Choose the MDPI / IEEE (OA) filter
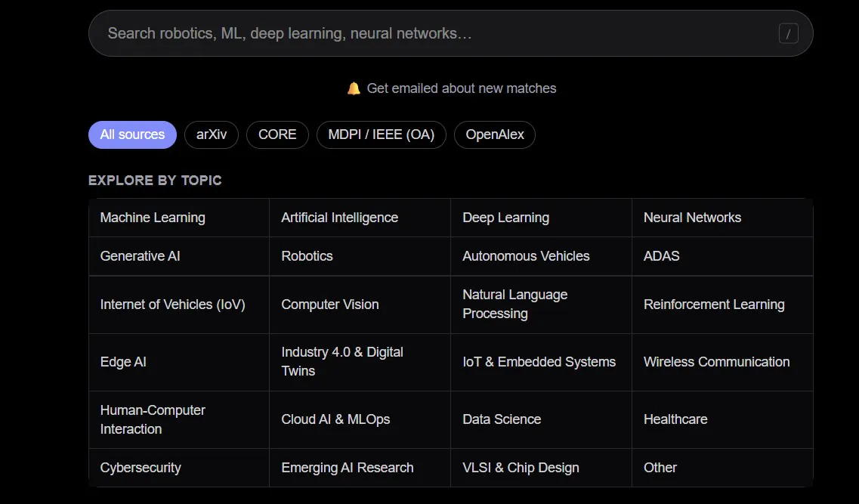This screenshot has height=504, width=859. tap(382, 135)
